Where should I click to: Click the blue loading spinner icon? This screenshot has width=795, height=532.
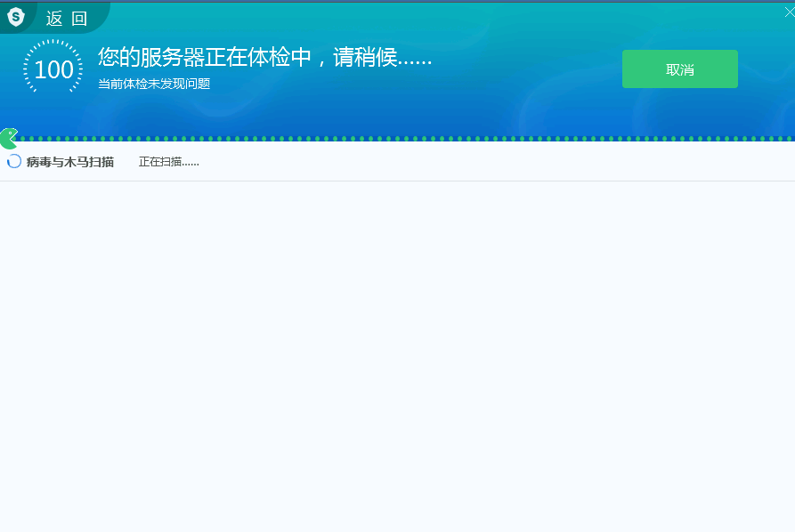pyautogui.click(x=14, y=161)
